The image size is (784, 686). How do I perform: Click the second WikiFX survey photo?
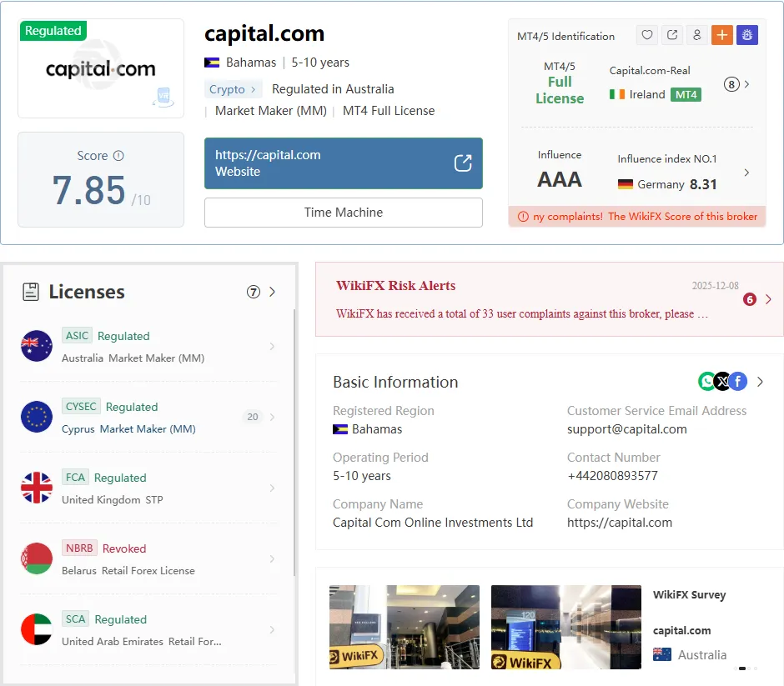coord(566,627)
